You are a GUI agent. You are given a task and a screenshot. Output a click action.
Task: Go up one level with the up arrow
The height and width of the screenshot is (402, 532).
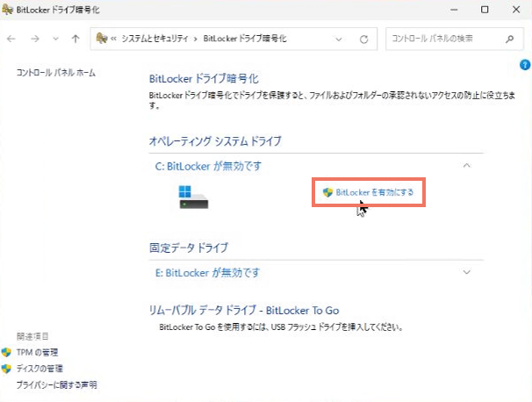click(75, 39)
